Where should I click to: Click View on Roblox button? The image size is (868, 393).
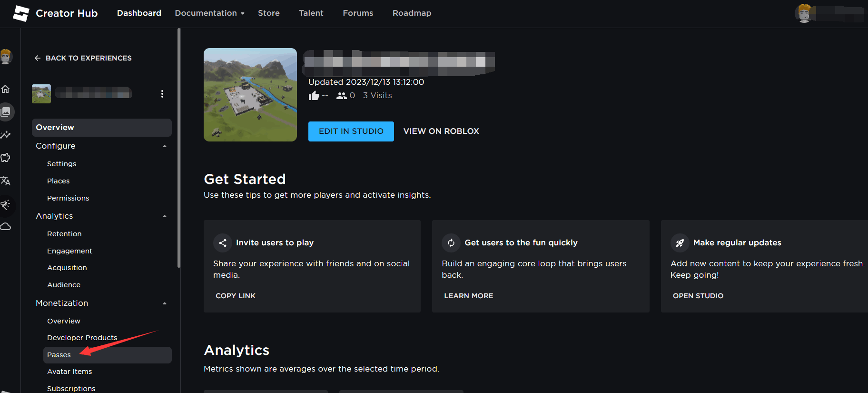[441, 131]
